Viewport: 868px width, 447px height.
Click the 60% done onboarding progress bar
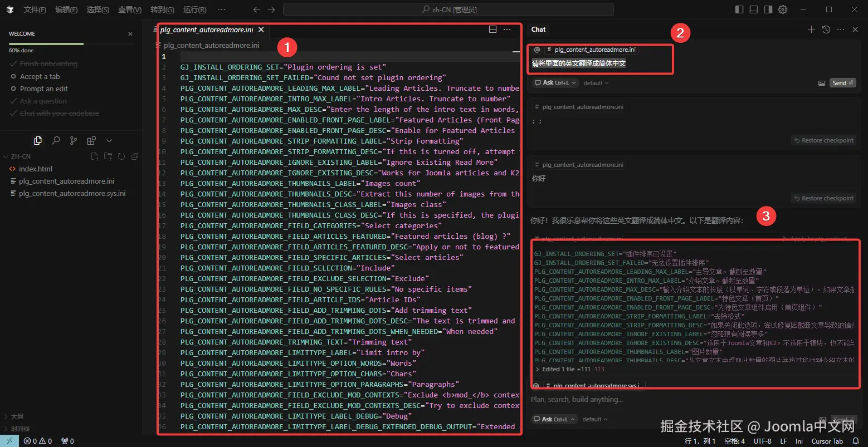pyautogui.click(x=71, y=43)
